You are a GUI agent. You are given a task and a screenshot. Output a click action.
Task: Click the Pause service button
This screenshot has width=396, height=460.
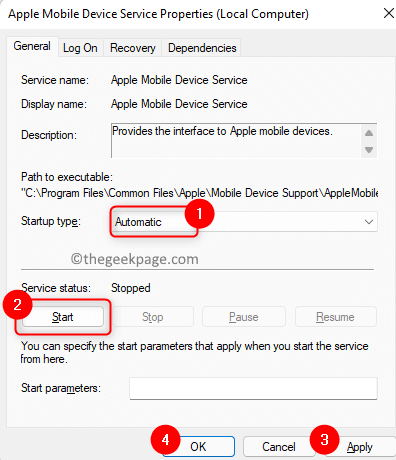[244, 317]
